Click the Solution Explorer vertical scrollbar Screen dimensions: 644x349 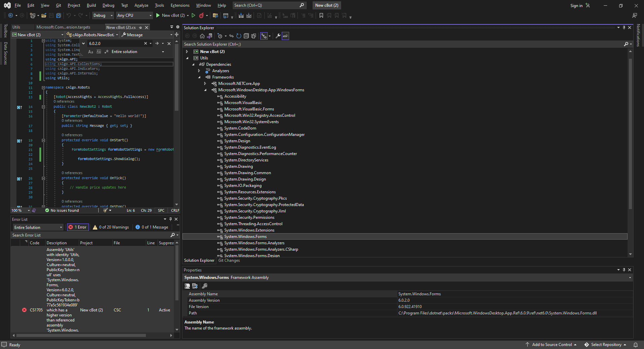[630, 134]
